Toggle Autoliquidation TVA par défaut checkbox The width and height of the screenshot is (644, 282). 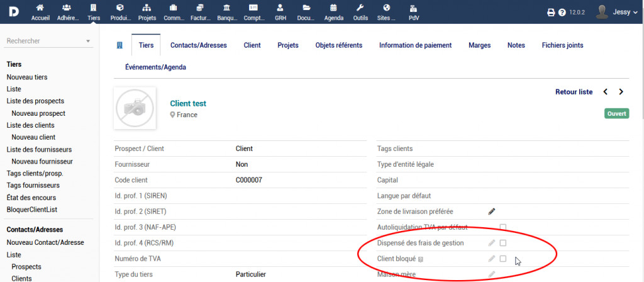[503, 227]
